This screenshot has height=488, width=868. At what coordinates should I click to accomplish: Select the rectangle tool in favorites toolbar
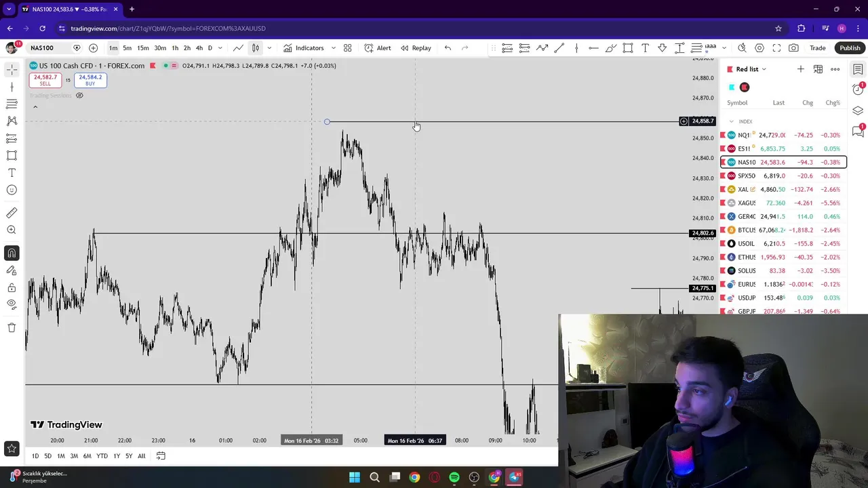point(628,48)
